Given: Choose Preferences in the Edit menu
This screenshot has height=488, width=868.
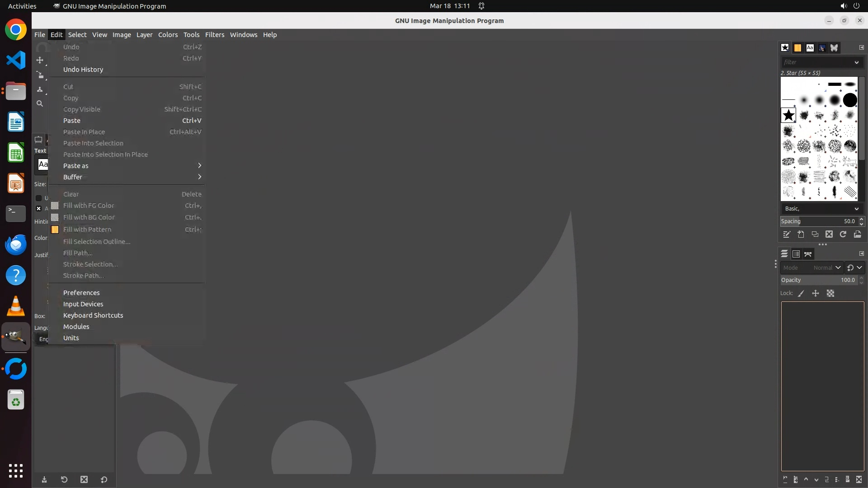Looking at the screenshot, I should click(81, 293).
